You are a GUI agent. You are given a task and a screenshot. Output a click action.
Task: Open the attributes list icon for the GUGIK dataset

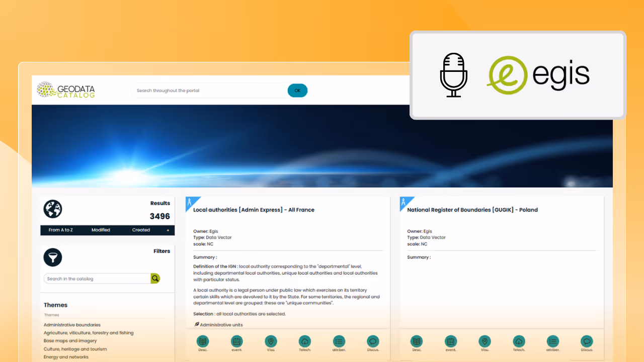(x=552, y=341)
